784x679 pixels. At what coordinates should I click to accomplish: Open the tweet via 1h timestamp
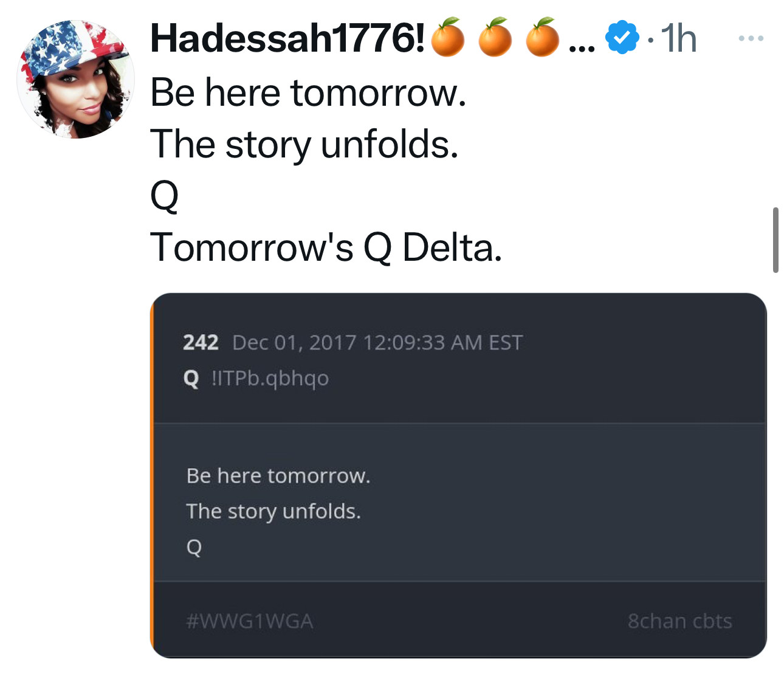pyautogui.click(x=678, y=38)
